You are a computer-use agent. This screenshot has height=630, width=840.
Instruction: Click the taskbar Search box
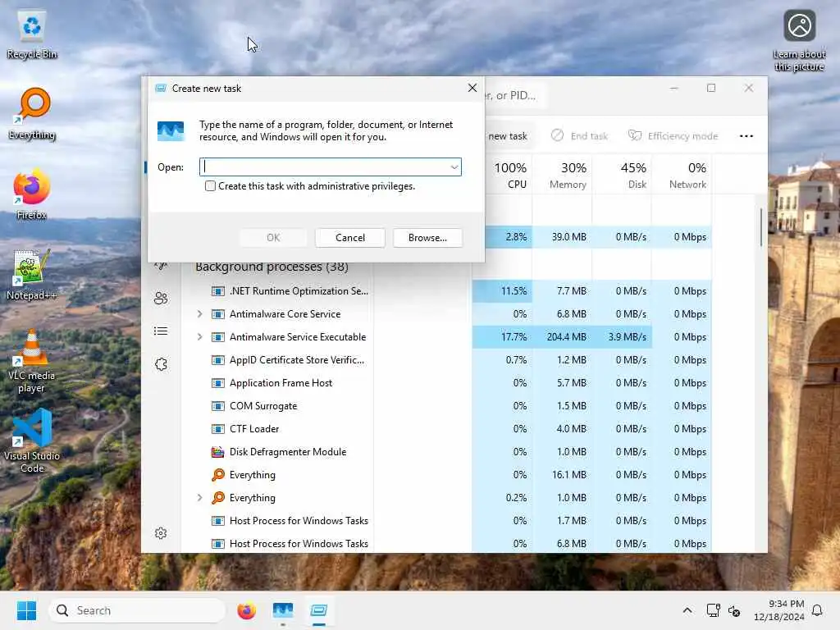coord(137,610)
